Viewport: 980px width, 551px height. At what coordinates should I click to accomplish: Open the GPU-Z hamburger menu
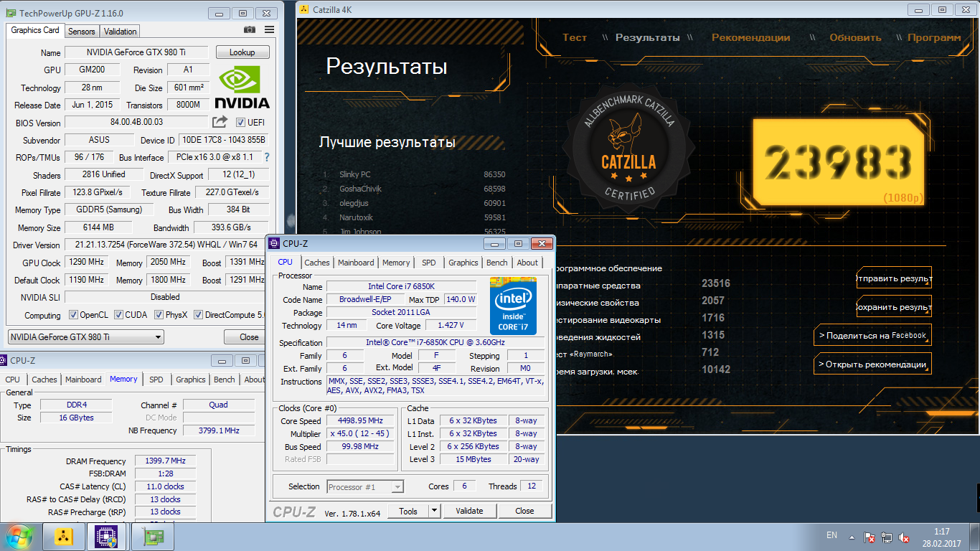click(269, 30)
